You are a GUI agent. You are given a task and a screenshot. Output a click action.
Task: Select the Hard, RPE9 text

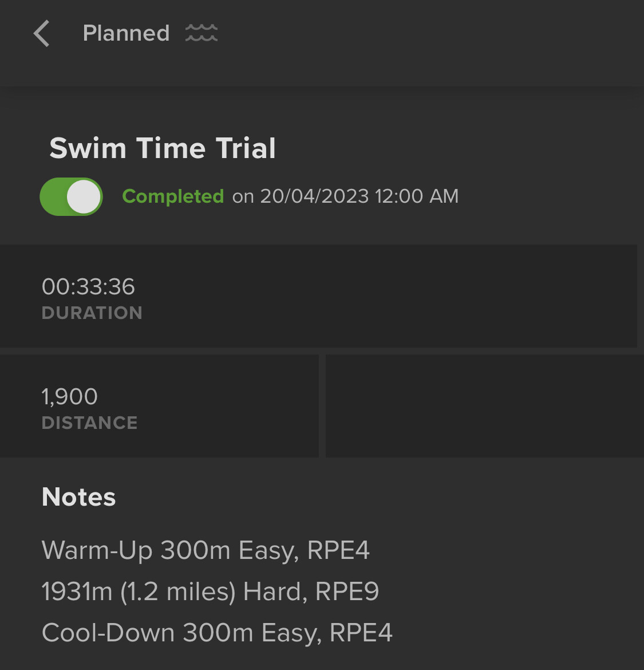click(x=311, y=592)
